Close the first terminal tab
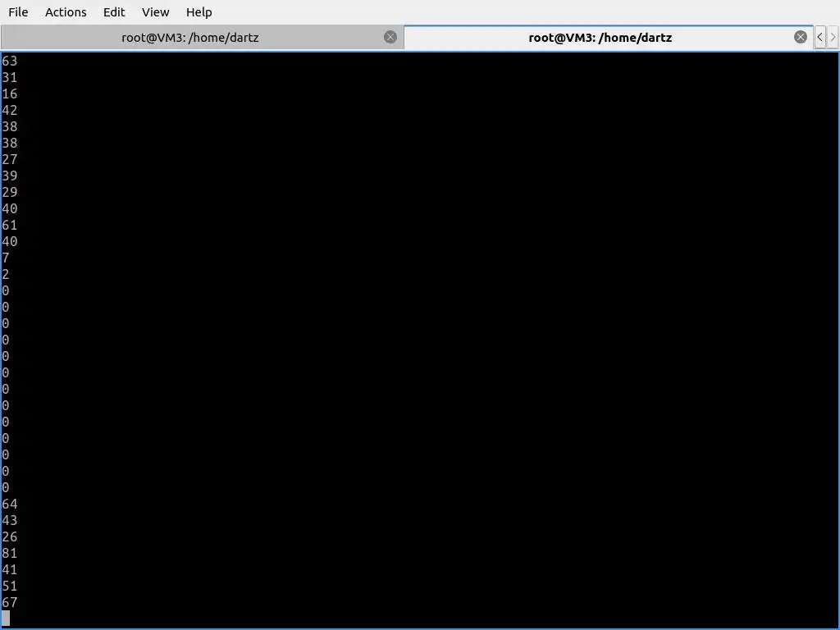This screenshot has height=630, width=840. (x=390, y=37)
